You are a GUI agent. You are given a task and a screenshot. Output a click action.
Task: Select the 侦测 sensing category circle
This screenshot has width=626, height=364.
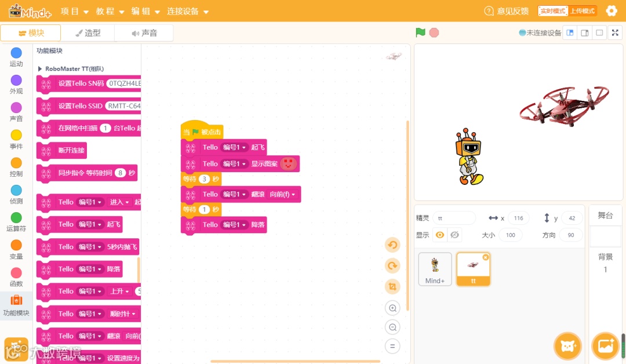click(x=16, y=190)
